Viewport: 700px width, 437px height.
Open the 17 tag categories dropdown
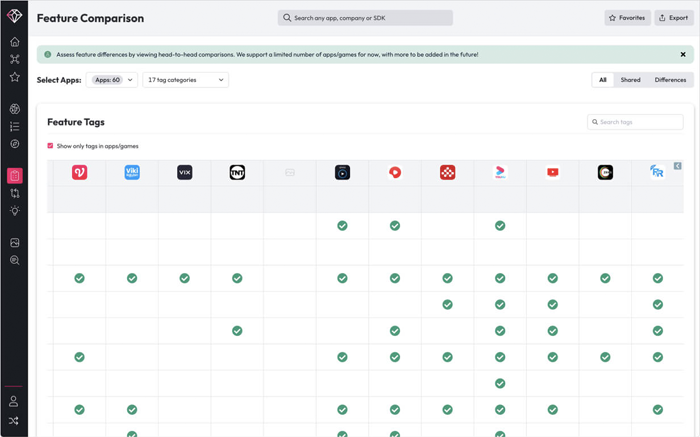pos(185,80)
